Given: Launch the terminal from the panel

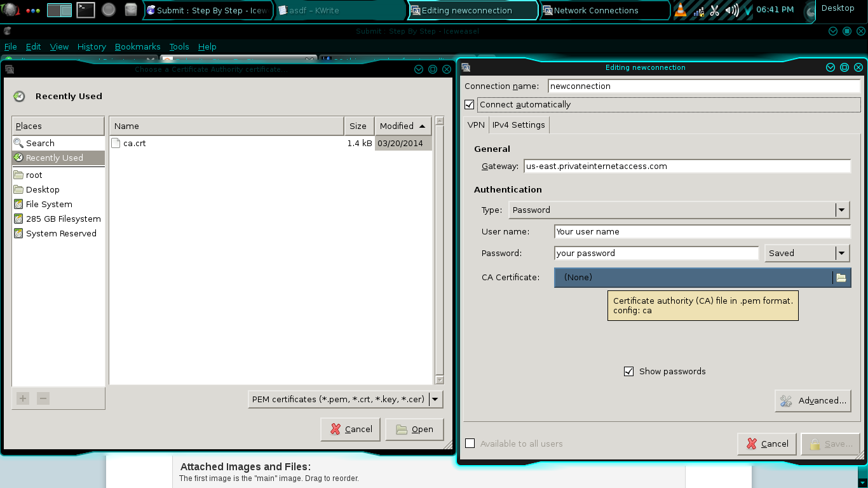Looking at the screenshot, I should 85,10.
